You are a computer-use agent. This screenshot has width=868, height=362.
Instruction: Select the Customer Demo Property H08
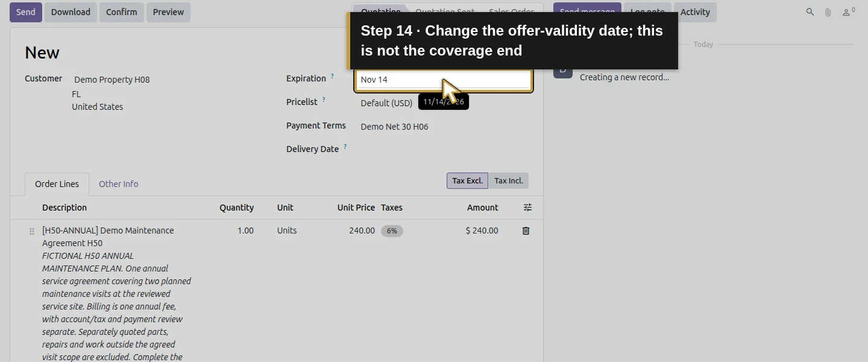[x=112, y=80]
